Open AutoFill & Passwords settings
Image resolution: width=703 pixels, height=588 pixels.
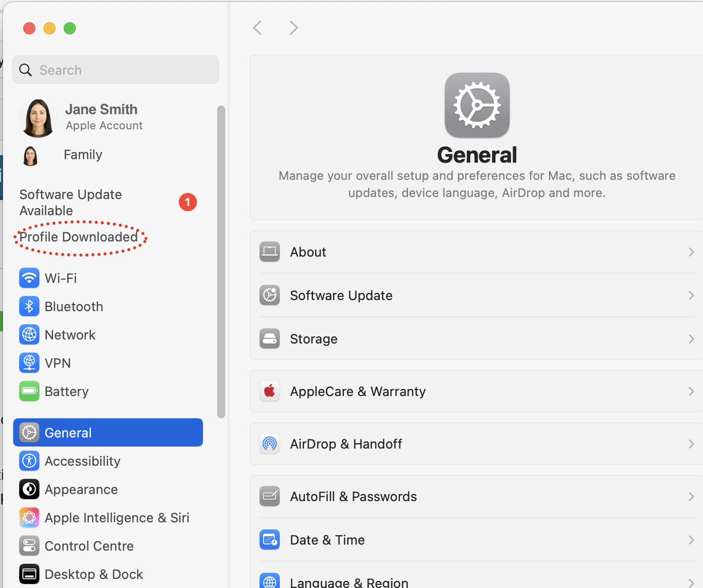point(354,497)
